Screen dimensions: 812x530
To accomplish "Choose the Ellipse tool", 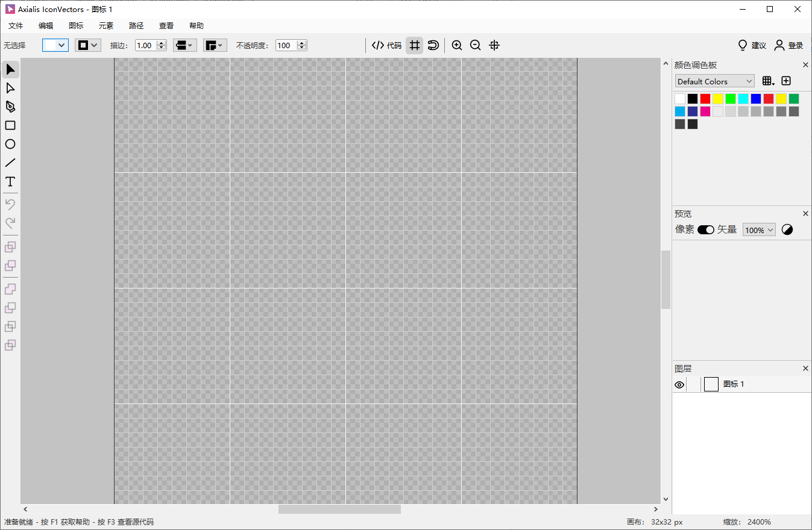I will tap(10, 144).
